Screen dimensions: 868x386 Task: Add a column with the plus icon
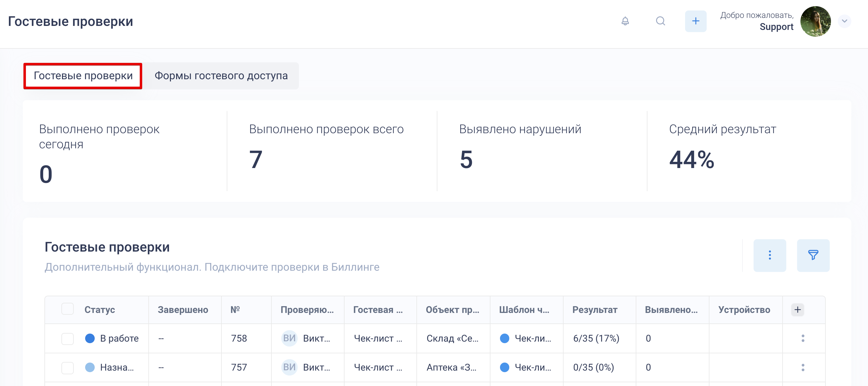point(797,310)
